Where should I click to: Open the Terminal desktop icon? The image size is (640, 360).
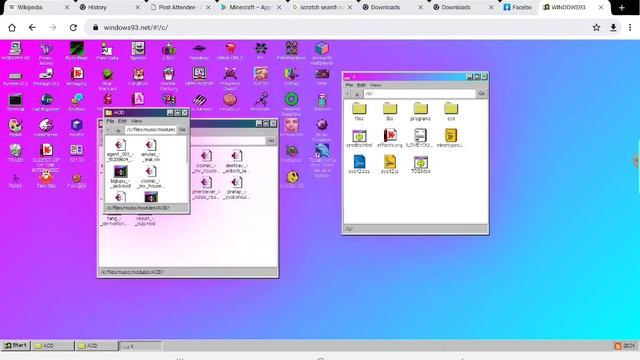(15, 102)
